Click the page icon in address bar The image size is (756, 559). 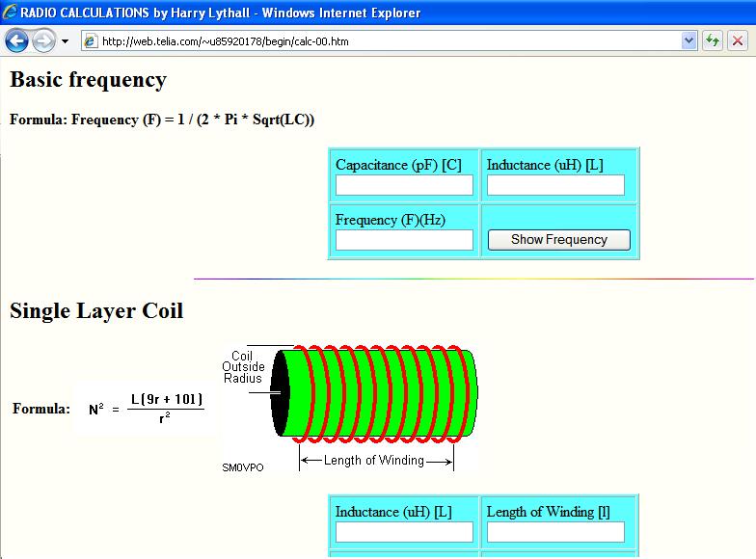[x=91, y=41]
